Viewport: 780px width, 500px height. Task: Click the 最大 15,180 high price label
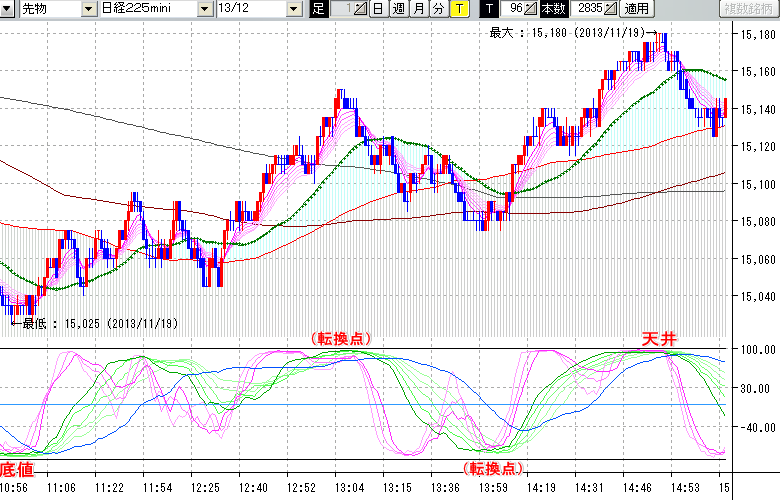[570, 33]
